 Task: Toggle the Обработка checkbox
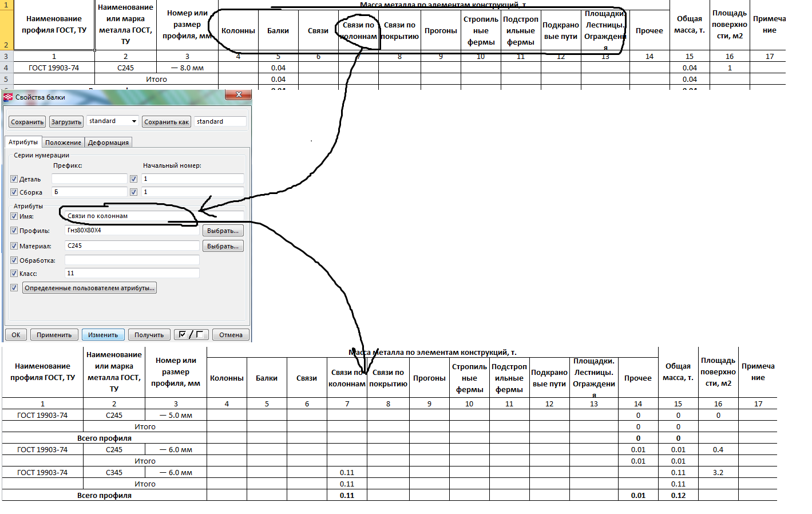click(14, 260)
